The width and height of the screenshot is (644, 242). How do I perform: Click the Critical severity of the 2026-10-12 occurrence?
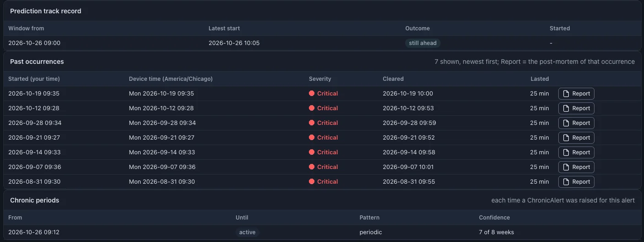324,108
